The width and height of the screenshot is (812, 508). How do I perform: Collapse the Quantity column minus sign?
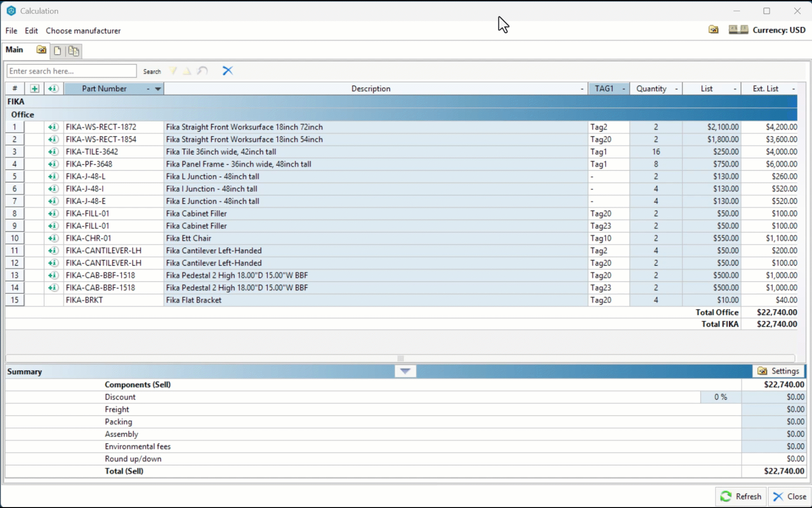[x=677, y=89]
